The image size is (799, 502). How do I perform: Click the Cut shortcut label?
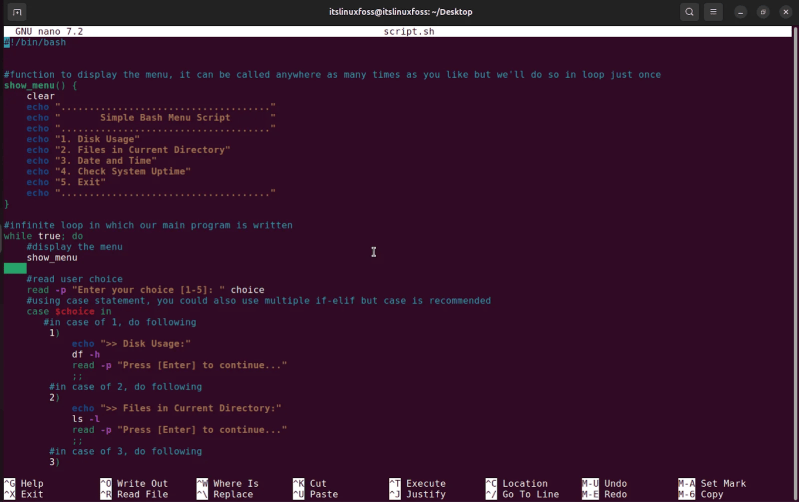pyautogui.click(x=318, y=483)
